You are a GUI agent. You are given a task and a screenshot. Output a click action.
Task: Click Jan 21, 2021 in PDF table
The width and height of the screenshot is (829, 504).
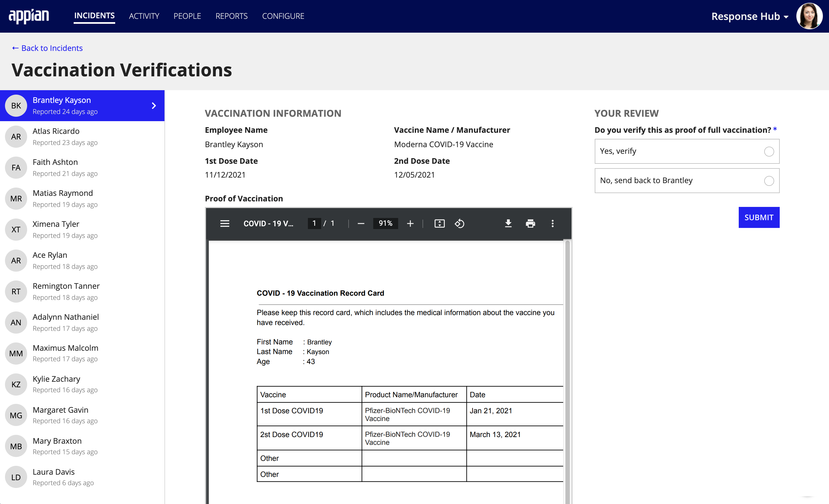(491, 411)
